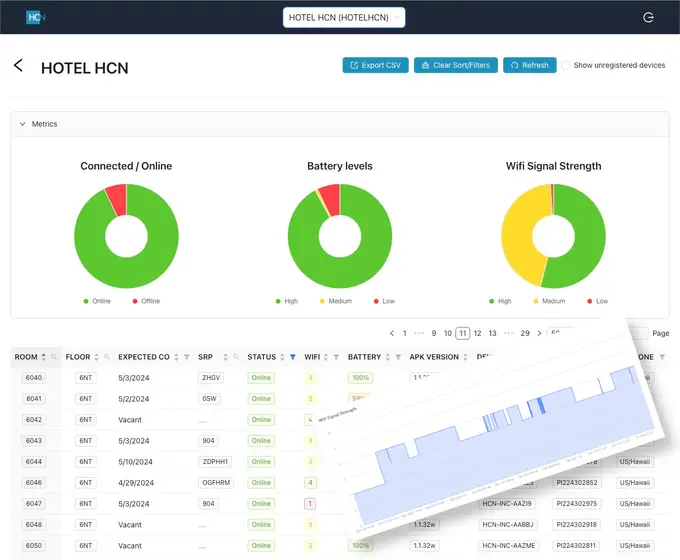Click the logout icon in header
This screenshot has width=680, height=560.
[648, 17]
